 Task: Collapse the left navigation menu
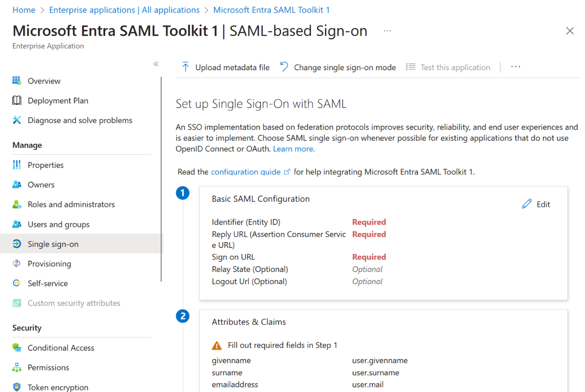156,64
